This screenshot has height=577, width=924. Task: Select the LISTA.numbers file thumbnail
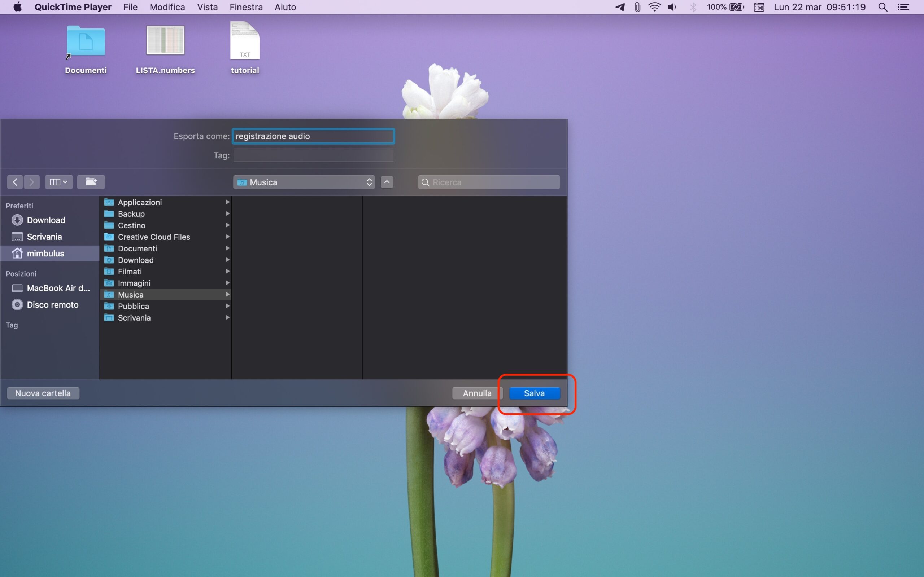(165, 40)
